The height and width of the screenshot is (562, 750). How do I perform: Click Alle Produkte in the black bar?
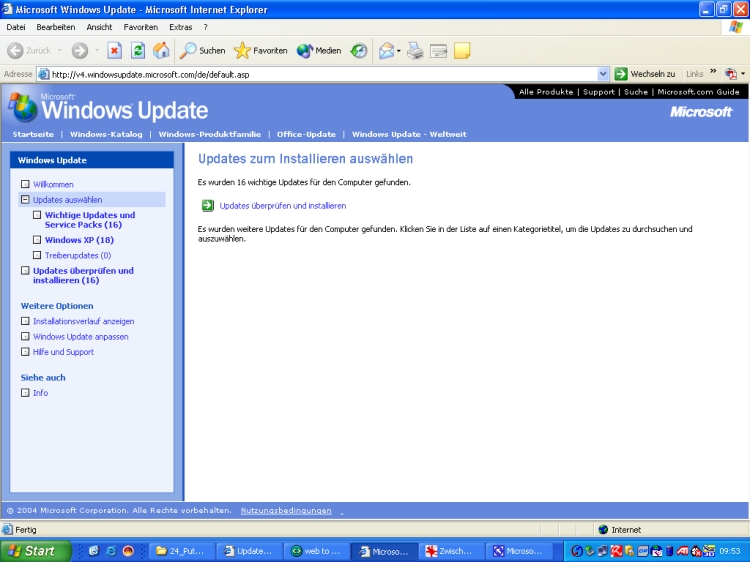(546, 92)
